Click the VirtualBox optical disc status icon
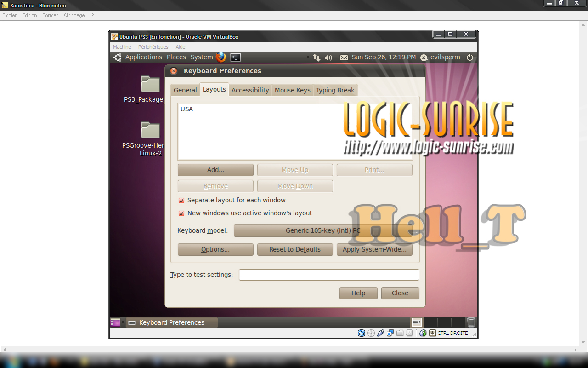Viewport: 588px width, 368px height. pyautogui.click(x=371, y=333)
